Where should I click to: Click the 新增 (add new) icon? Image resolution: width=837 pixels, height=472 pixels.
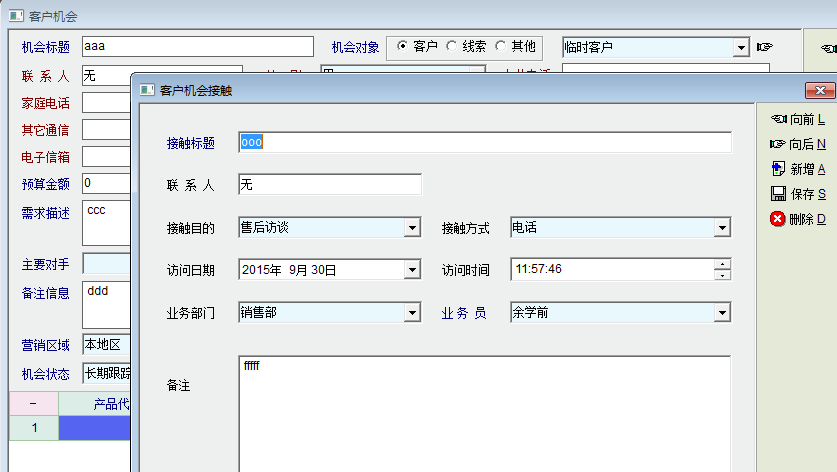[778, 169]
